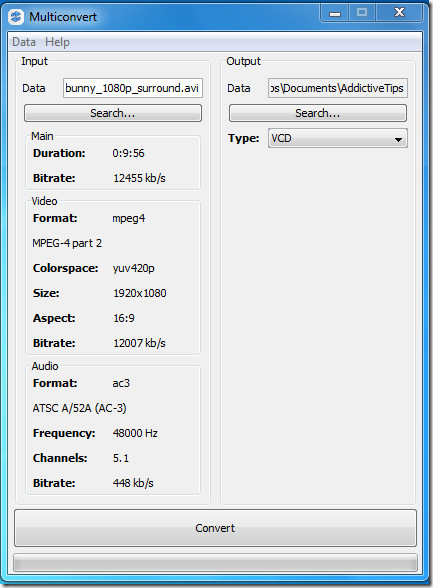Click the Frequency: label
Screen dimensions: 433x588
64,434
